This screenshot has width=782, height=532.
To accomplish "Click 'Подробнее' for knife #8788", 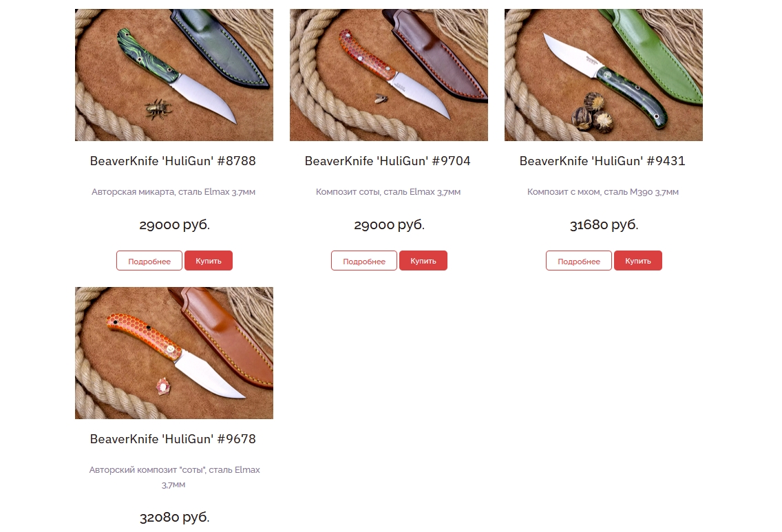I will tap(149, 261).
